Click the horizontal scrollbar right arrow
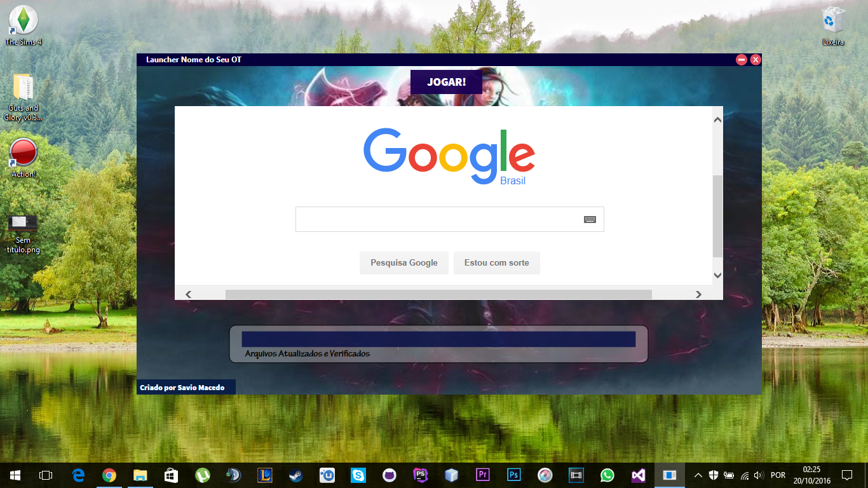This screenshot has height=488, width=868. [698, 294]
